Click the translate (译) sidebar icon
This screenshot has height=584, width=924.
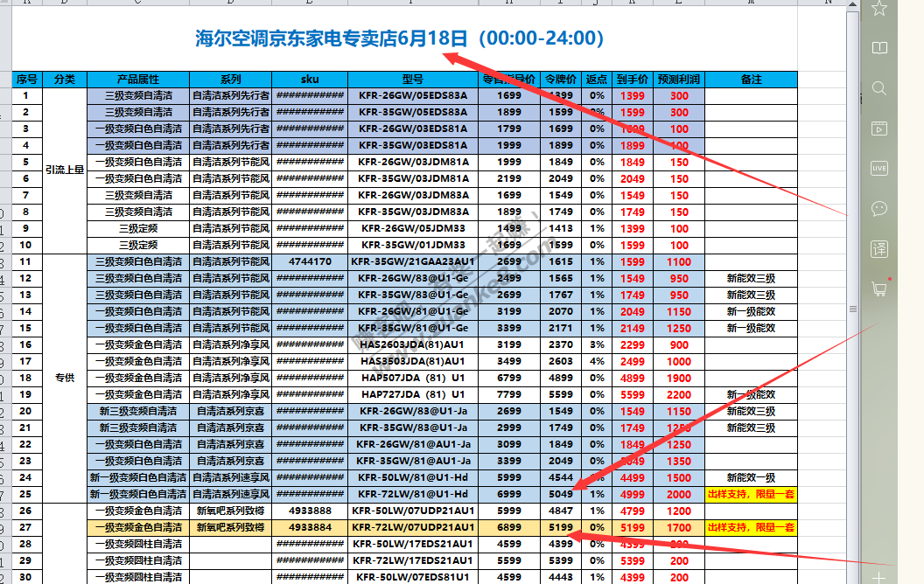(x=879, y=248)
